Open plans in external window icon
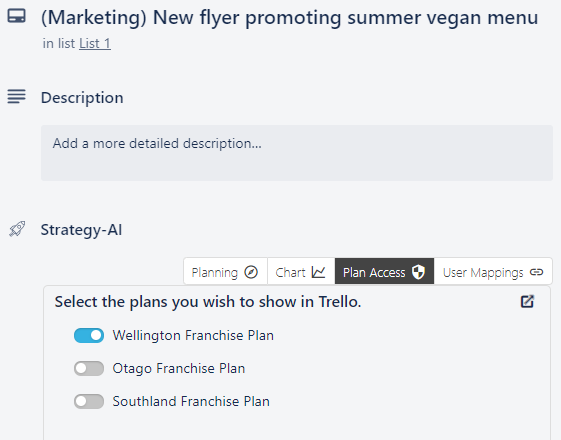 527,301
